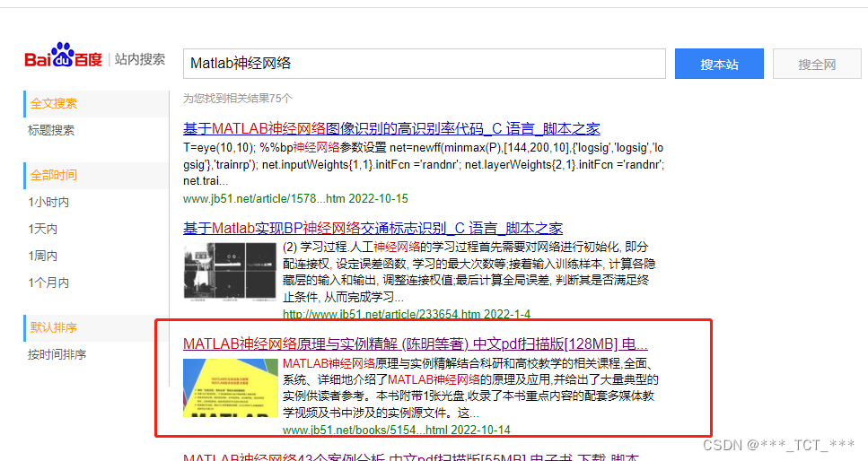Open MATLAB神经网络43个案例分析 result link
868x461 pixels.
[411, 457]
